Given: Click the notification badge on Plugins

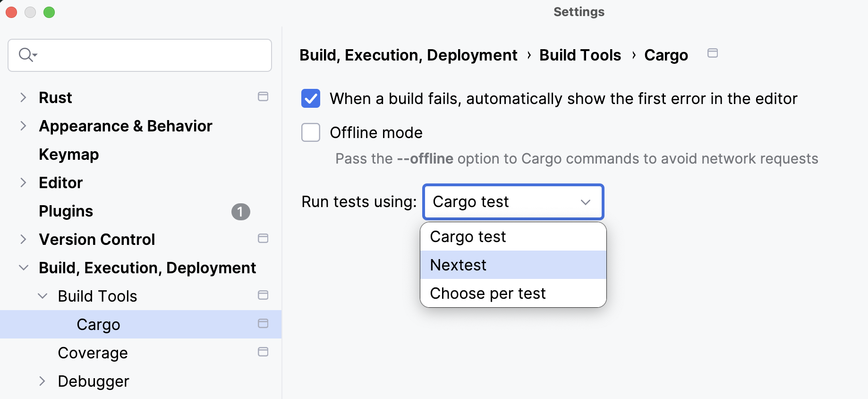Looking at the screenshot, I should coord(241,212).
